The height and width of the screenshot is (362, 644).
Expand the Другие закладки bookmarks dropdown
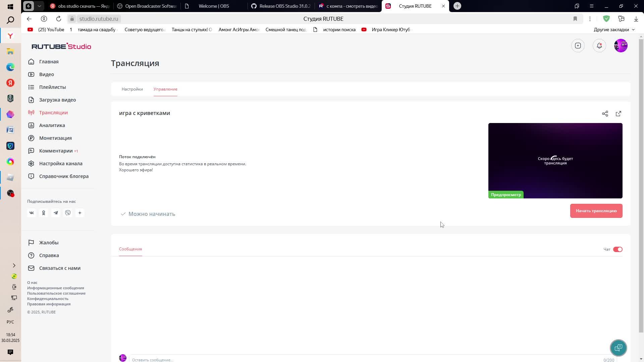[614, 29]
